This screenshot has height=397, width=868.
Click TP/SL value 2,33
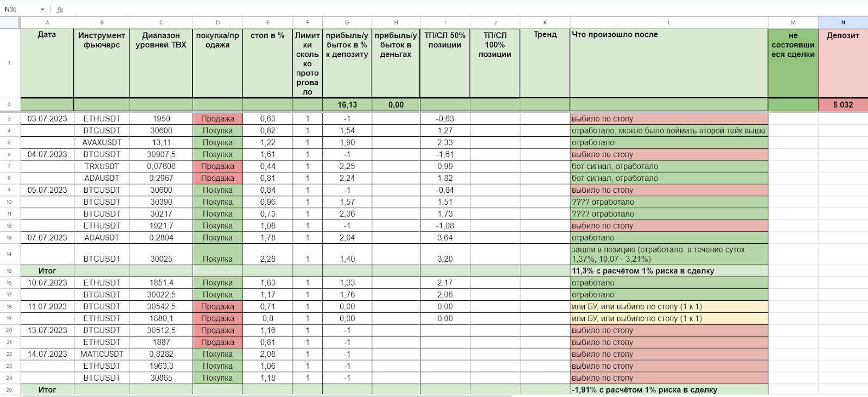pos(445,142)
